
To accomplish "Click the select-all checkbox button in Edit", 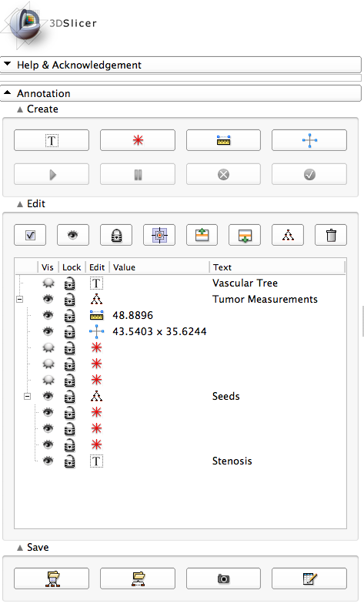I will (x=30, y=235).
